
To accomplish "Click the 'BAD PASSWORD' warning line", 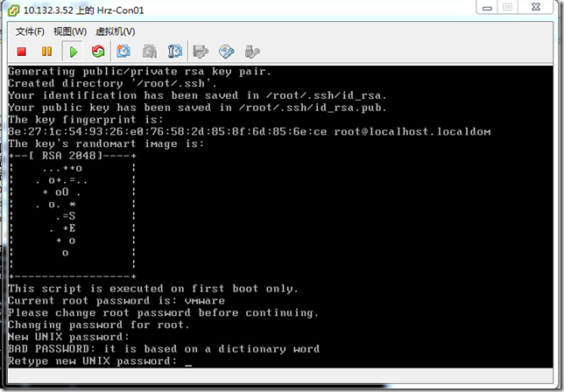I will coord(164,349).
